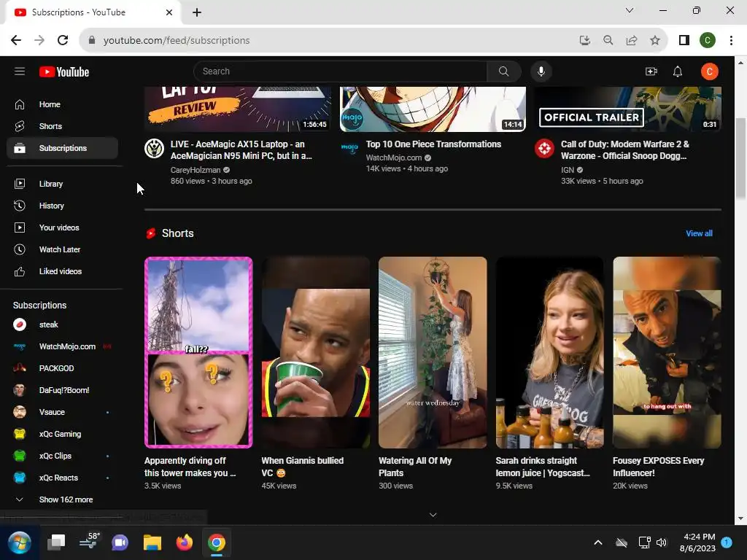Screen dimensions: 747x560
Task: Reload the page
Action: click(x=63, y=41)
